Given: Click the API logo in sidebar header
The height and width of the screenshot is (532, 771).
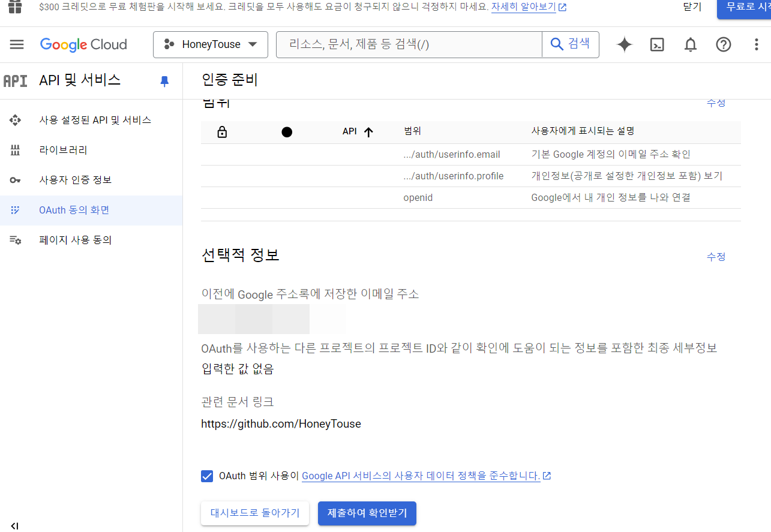Looking at the screenshot, I should [x=16, y=81].
